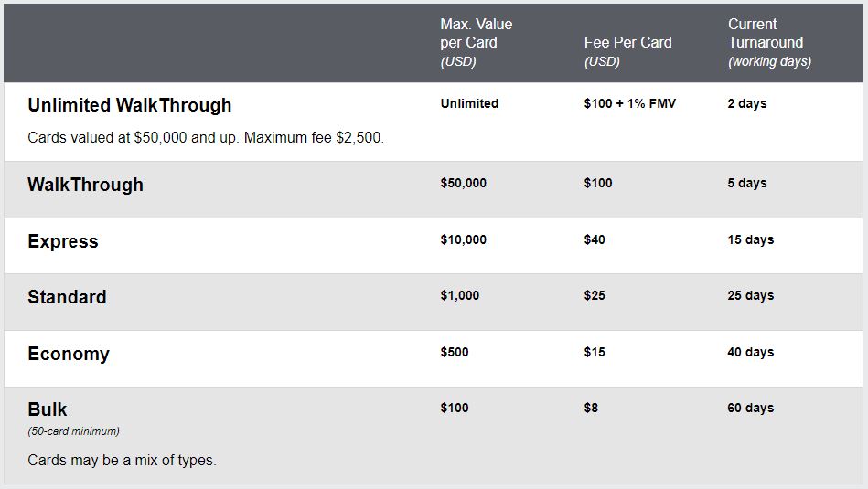
Task: Click the 25 days Standard turnaround
Action: pos(751,296)
